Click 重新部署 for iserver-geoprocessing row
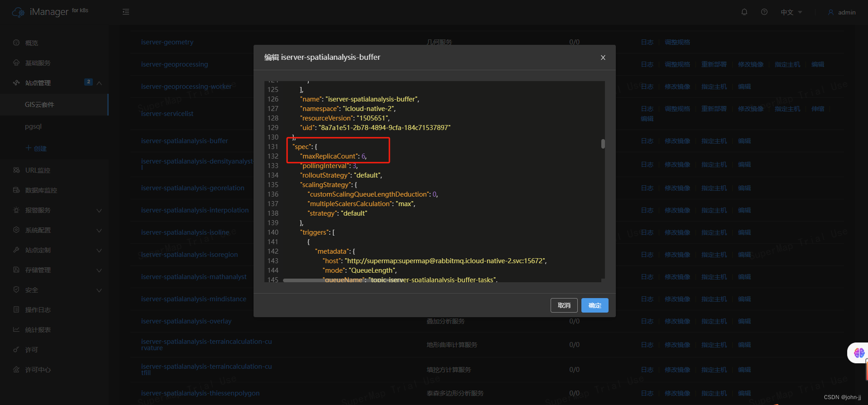This screenshot has height=405, width=868. [x=714, y=64]
